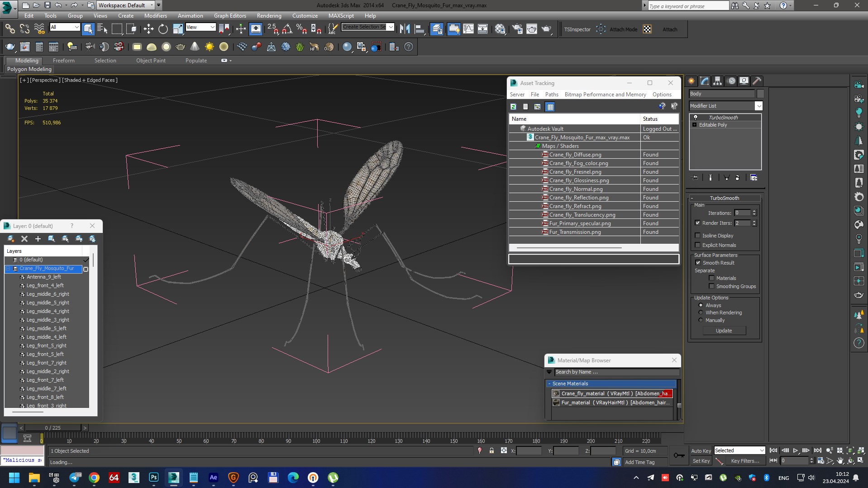Image resolution: width=868 pixels, height=488 pixels.
Task: Switch to the Freeform ribbon tab
Action: pyautogui.click(x=63, y=61)
